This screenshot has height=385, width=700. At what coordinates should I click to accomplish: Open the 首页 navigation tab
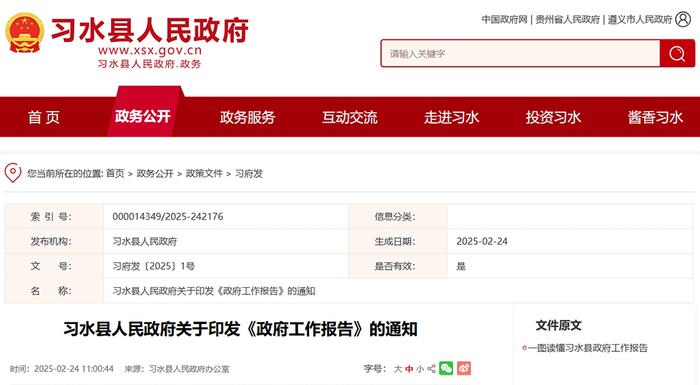pyautogui.click(x=44, y=117)
